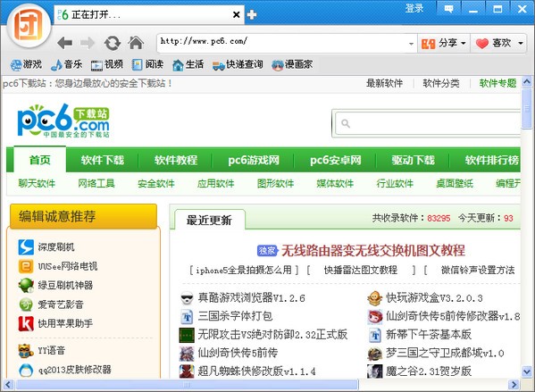This screenshot has height=392, width=535.
Task: Click the 超凡蜘蛛侠修改版 icon
Action: click(187, 371)
